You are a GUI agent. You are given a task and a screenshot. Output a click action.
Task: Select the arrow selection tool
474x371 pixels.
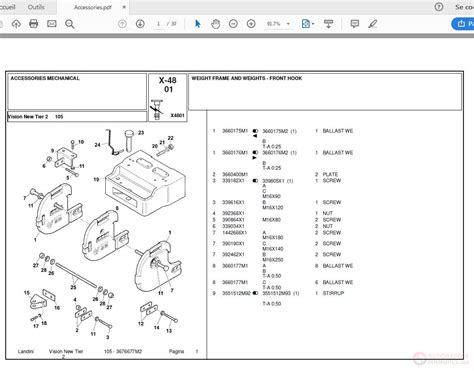198,24
